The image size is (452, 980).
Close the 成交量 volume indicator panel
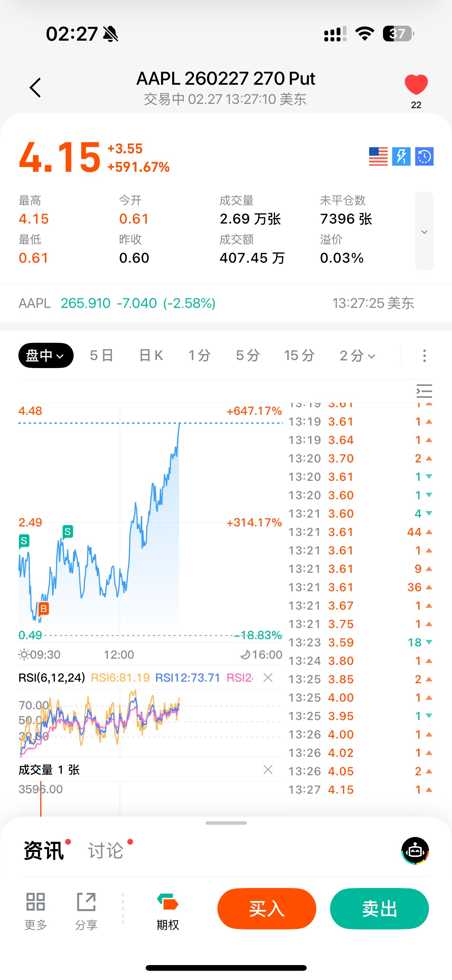(268, 770)
